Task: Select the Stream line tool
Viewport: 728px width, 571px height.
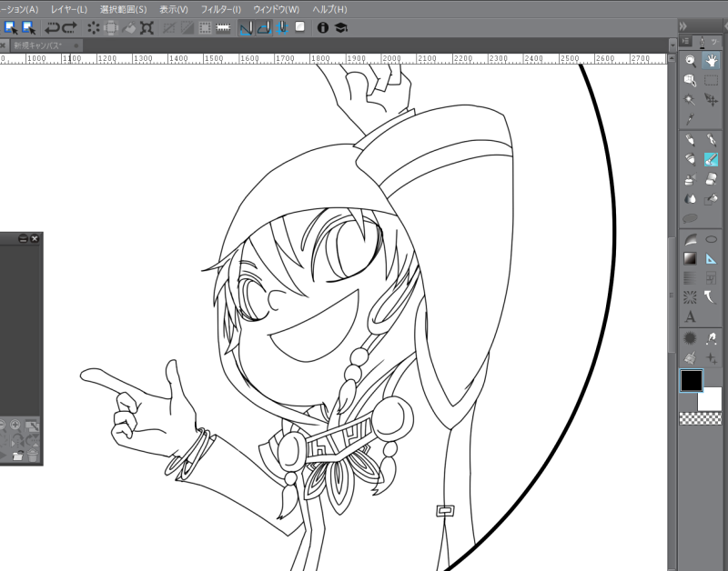Action: (691, 278)
